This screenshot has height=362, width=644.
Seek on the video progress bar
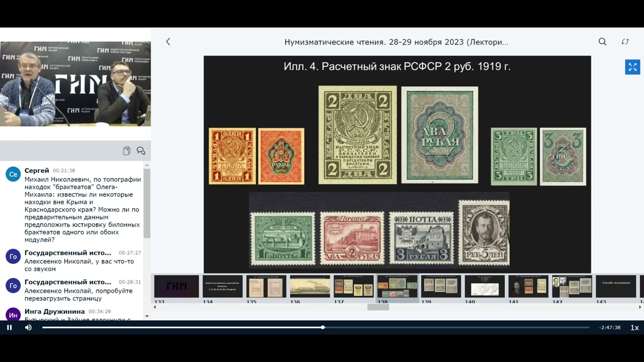pos(315,327)
